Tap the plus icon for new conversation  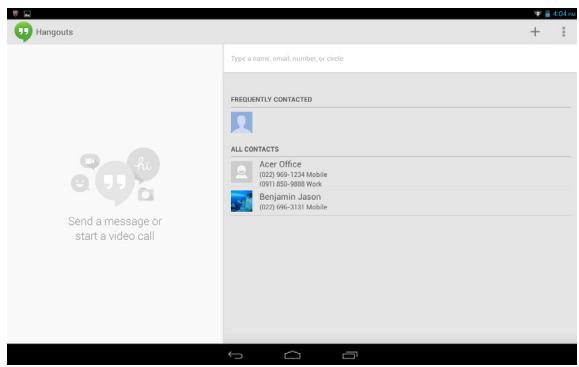pyautogui.click(x=535, y=32)
